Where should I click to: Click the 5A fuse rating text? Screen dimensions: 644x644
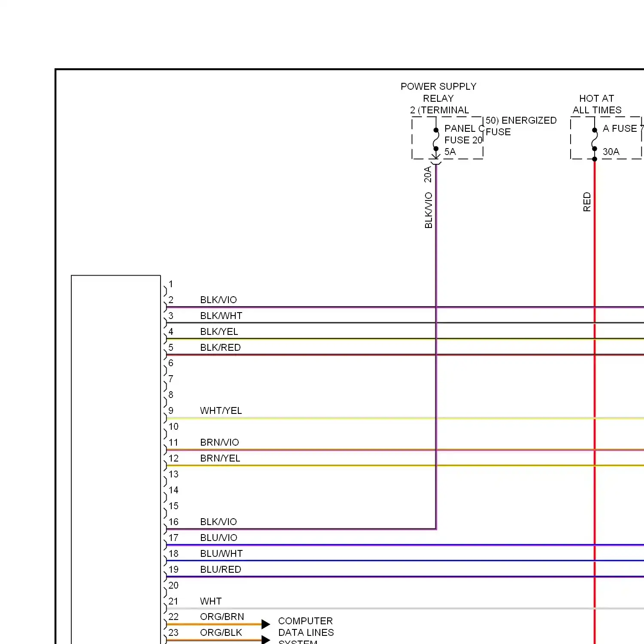(x=450, y=152)
